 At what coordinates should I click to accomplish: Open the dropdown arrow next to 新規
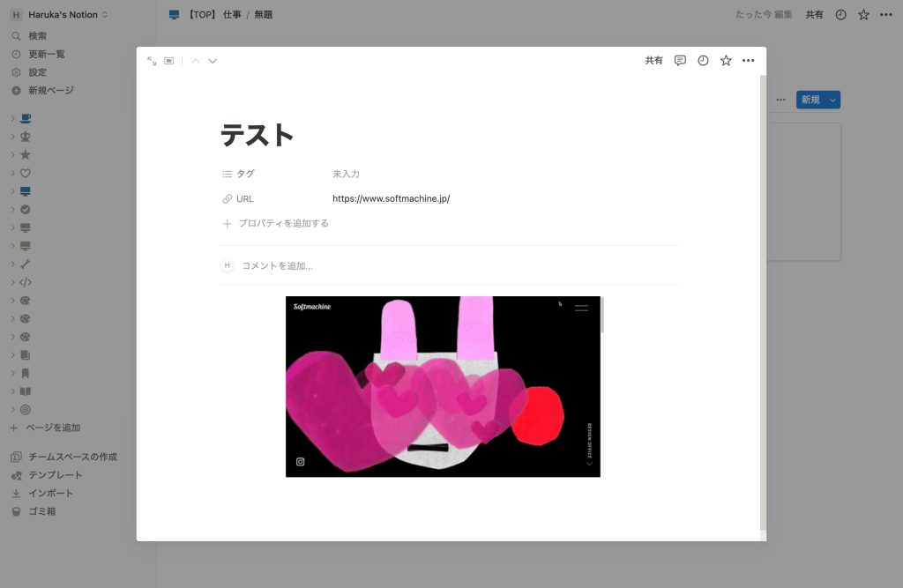pyautogui.click(x=832, y=100)
